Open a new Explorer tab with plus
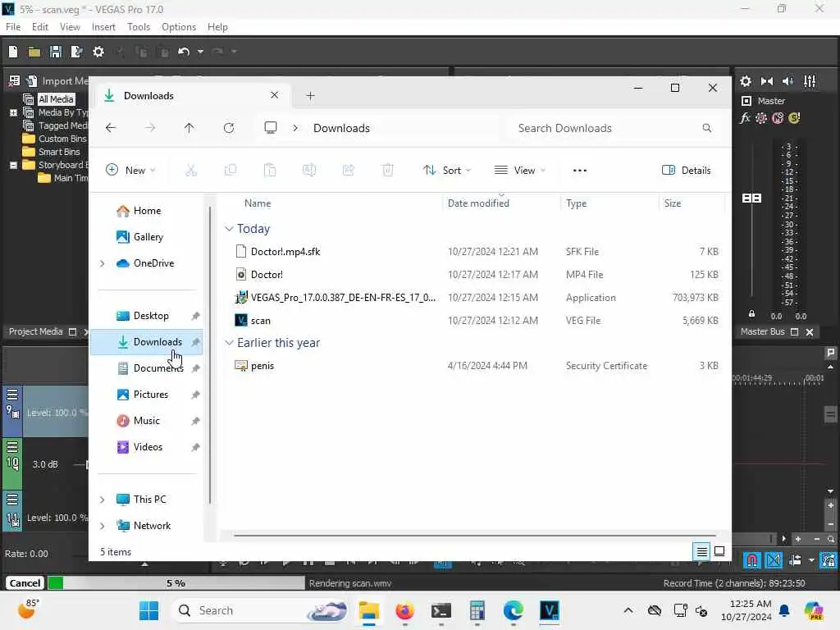The width and height of the screenshot is (840, 630). [311, 96]
